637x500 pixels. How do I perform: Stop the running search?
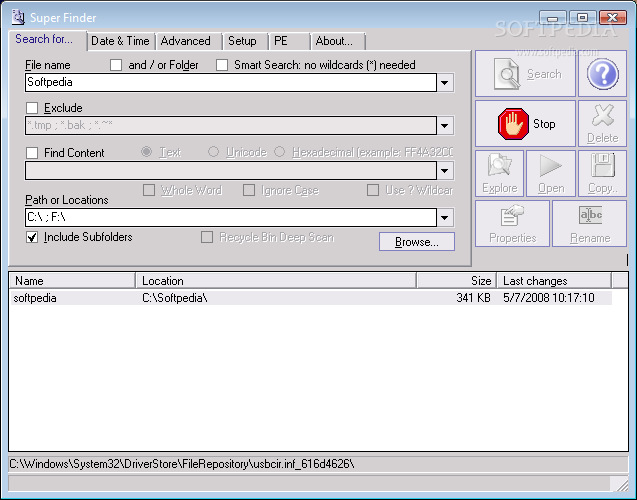(525, 123)
